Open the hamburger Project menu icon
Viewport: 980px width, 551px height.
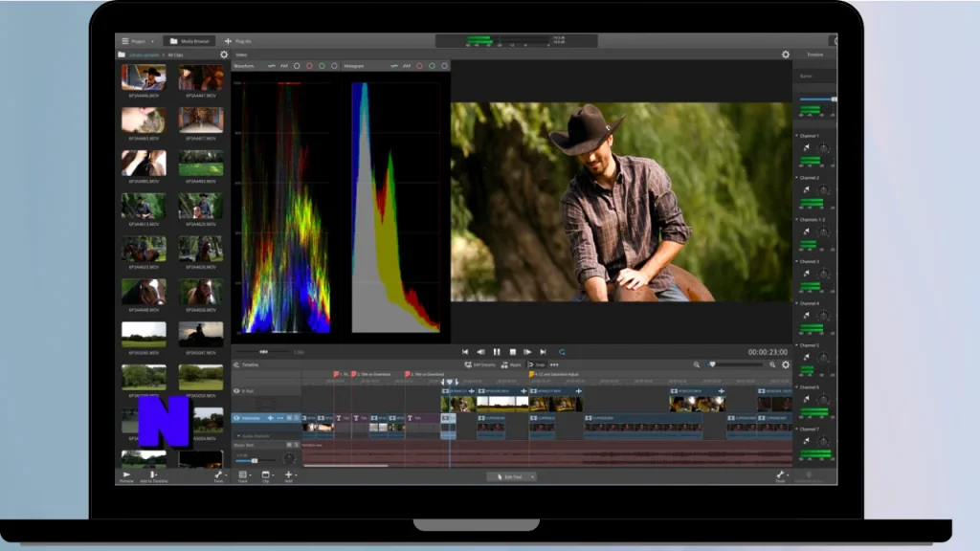click(x=125, y=41)
